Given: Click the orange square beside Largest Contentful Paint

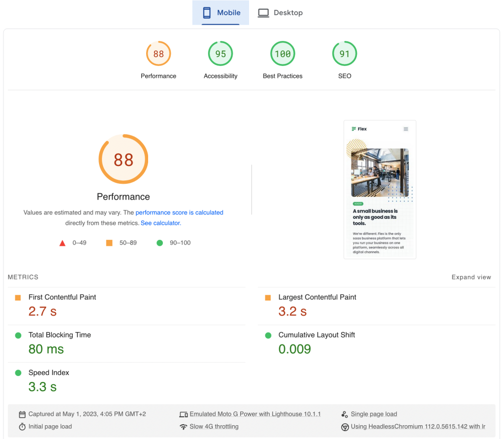Looking at the screenshot, I should (268, 298).
